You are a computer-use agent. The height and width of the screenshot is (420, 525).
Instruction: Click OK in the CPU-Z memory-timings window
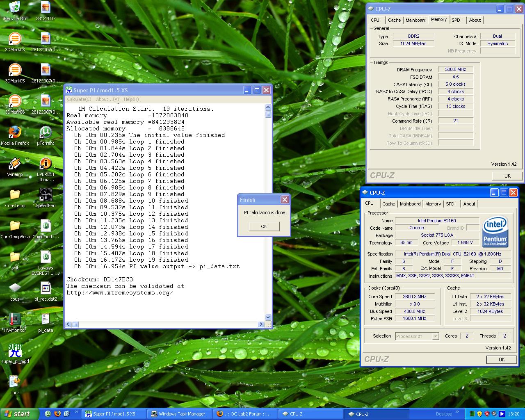(507, 176)
